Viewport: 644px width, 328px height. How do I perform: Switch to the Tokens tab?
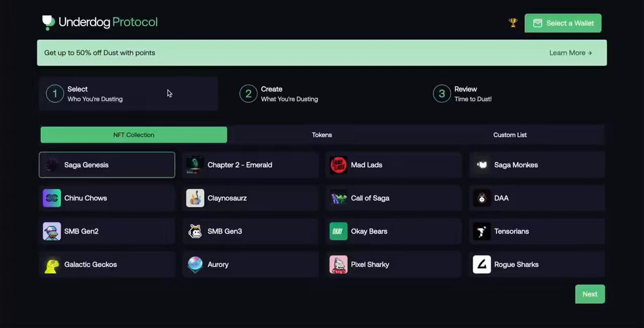tap(322, 135)
